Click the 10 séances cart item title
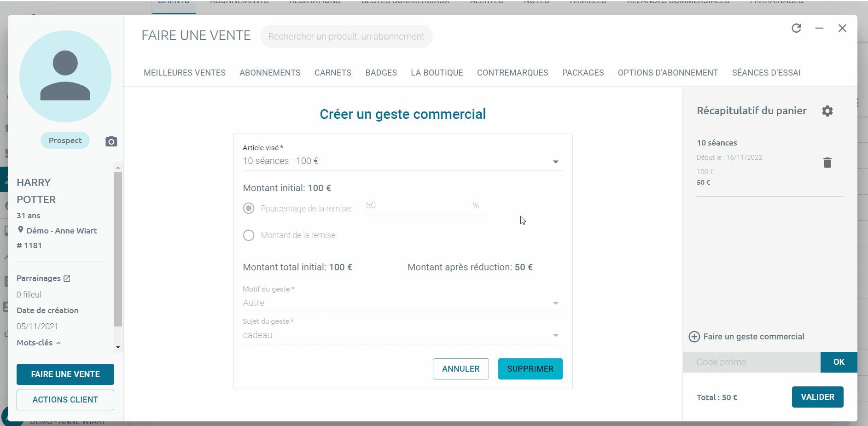Image resolution: width=868 pixels, height=426 pixels. pos(717,143)
